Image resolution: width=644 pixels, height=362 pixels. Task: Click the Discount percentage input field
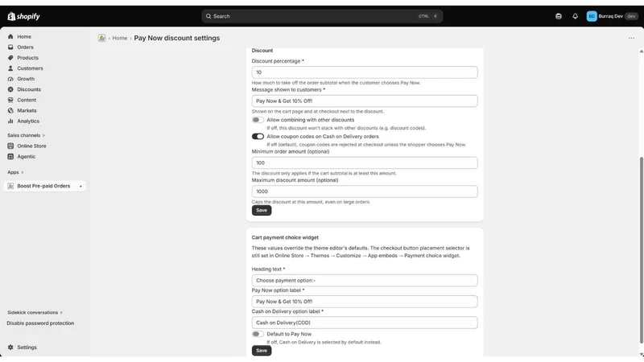(365, 72)
